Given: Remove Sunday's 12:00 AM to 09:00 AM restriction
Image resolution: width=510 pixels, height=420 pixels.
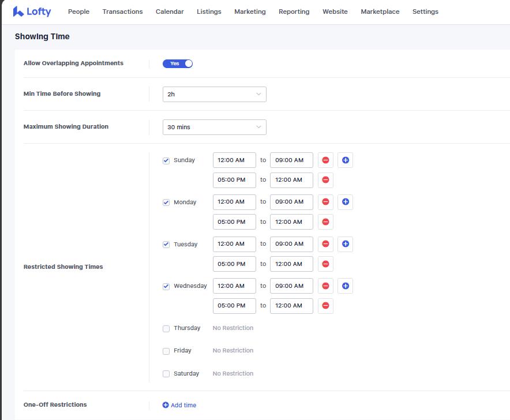Looking at the screenshot, I should [x=325, y=160].
